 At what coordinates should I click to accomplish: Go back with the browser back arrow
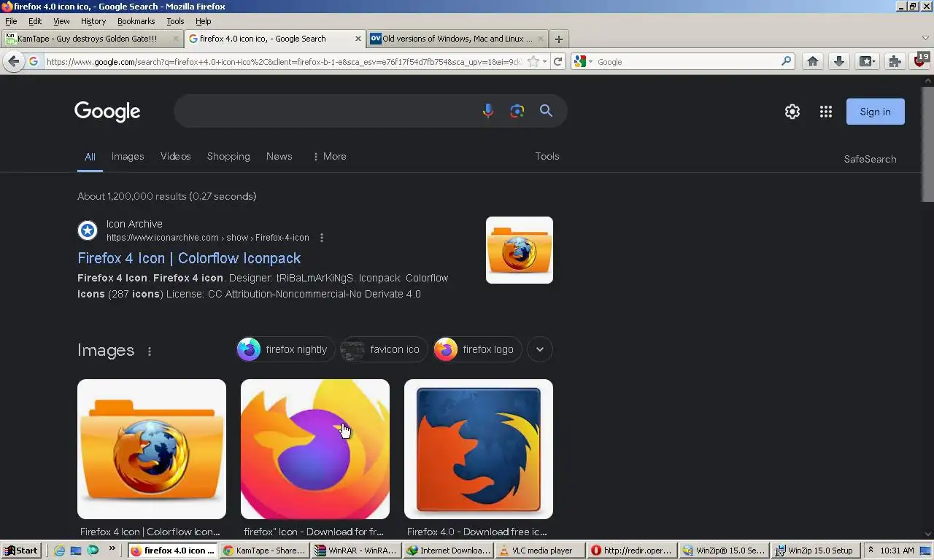coord(13,62)
